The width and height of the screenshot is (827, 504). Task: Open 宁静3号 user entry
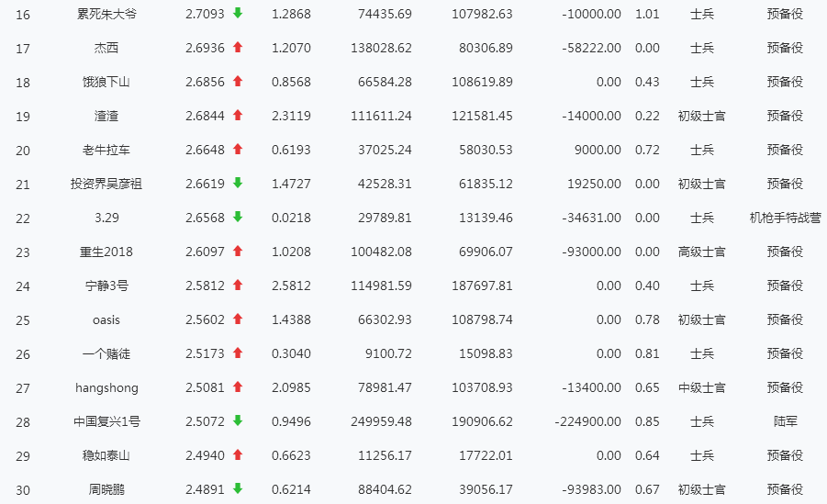(x=106, y=286)
